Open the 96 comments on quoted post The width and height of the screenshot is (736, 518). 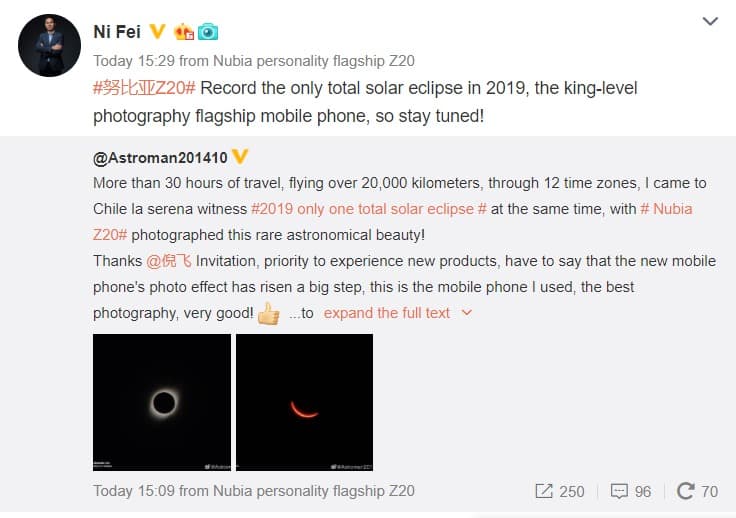[x=630, y=491]
